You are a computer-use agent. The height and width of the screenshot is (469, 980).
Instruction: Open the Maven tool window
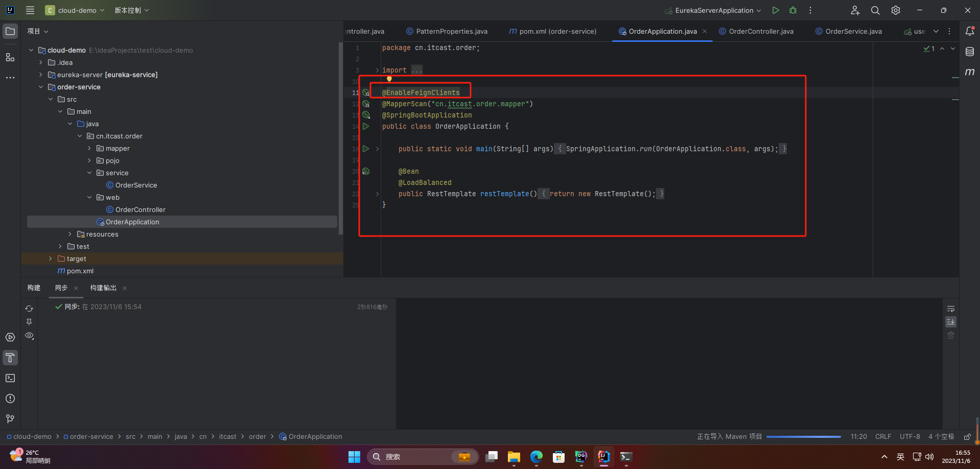click(970, 72)
